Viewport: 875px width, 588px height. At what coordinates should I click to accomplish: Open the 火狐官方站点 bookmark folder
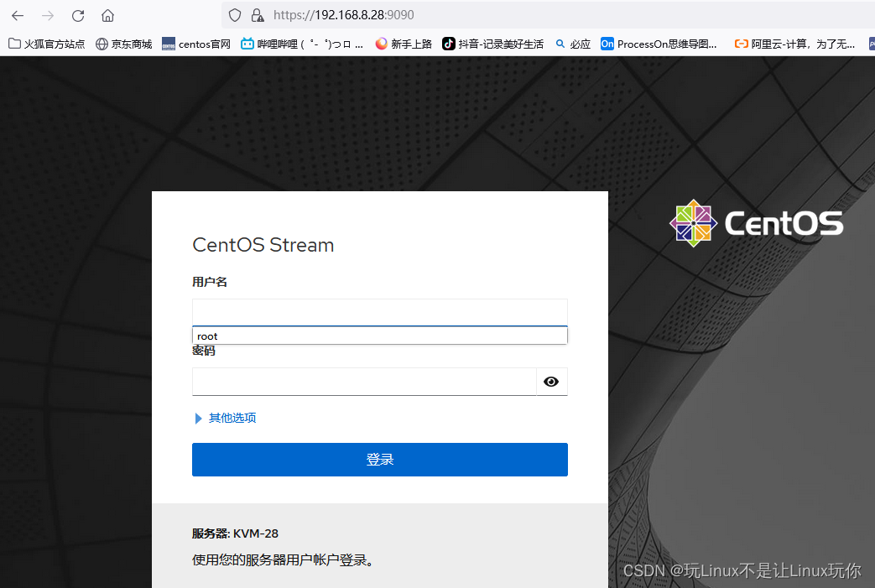(x=47, y=44)
